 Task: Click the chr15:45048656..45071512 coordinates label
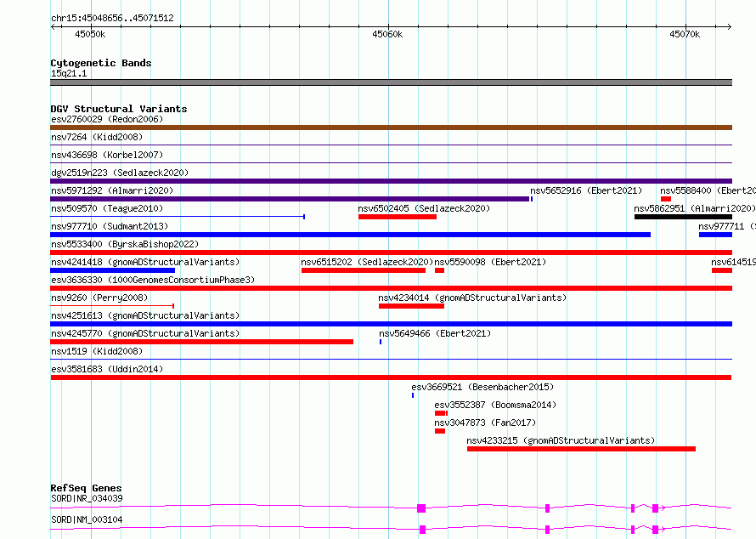pyautogui.click(x=112, y=19)
